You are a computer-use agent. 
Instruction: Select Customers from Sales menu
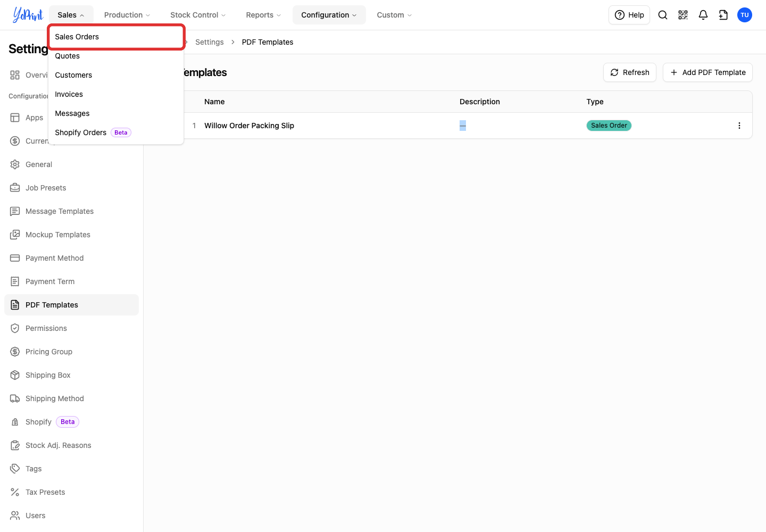[116, 75]
